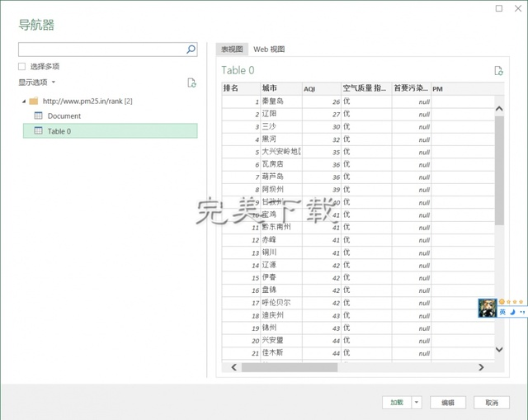Click the AQI value 27 cell
This screenshot has width=528, height=420.
tap(322, 114)
